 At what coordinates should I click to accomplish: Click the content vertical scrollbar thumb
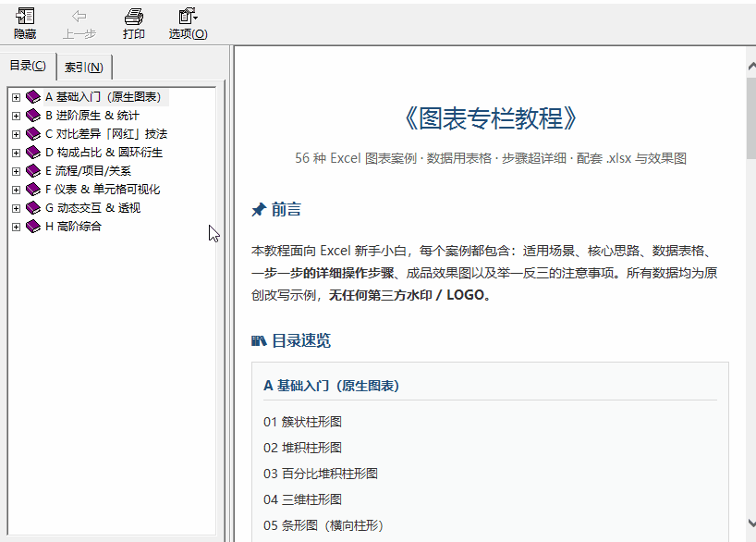751,118
